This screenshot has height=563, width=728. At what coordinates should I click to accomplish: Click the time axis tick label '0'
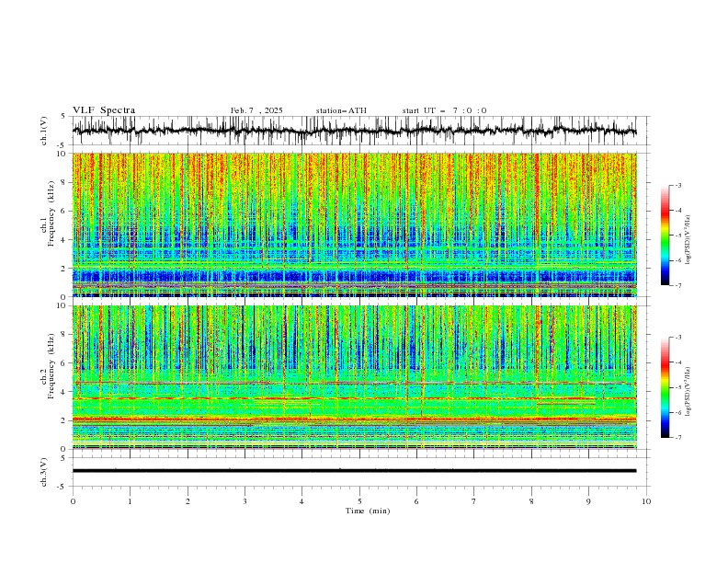[73, 501]
